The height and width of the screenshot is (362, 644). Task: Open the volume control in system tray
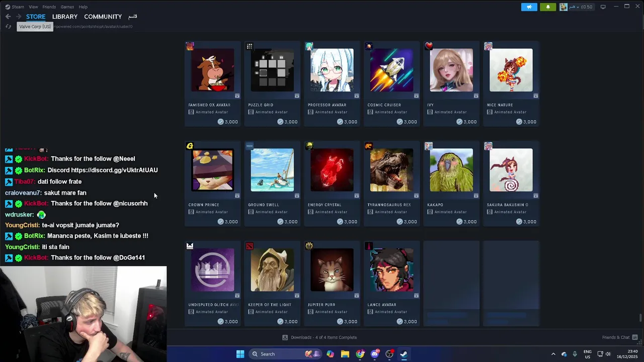pos(608,354)
